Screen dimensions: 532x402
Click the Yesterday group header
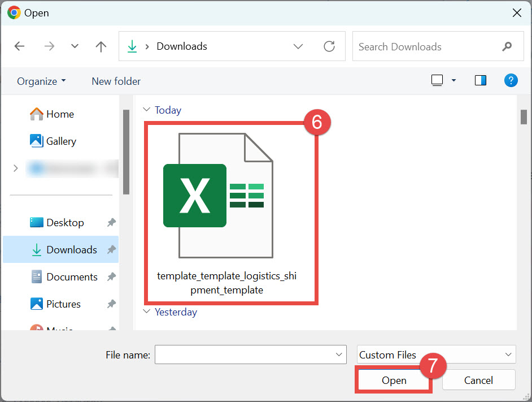click(x=176, y=312)
